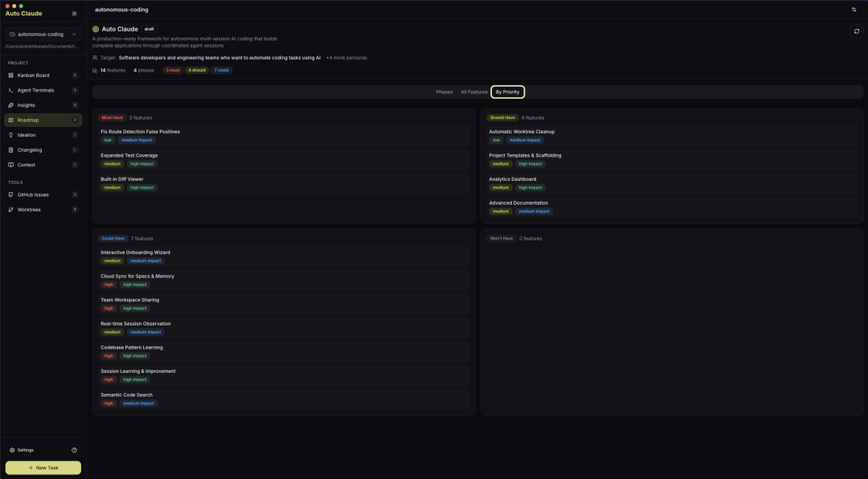Open the Codebase Pattern Learning feature
Image resolution: width=868 pixels, height=479 pixels.
(284, 352)
